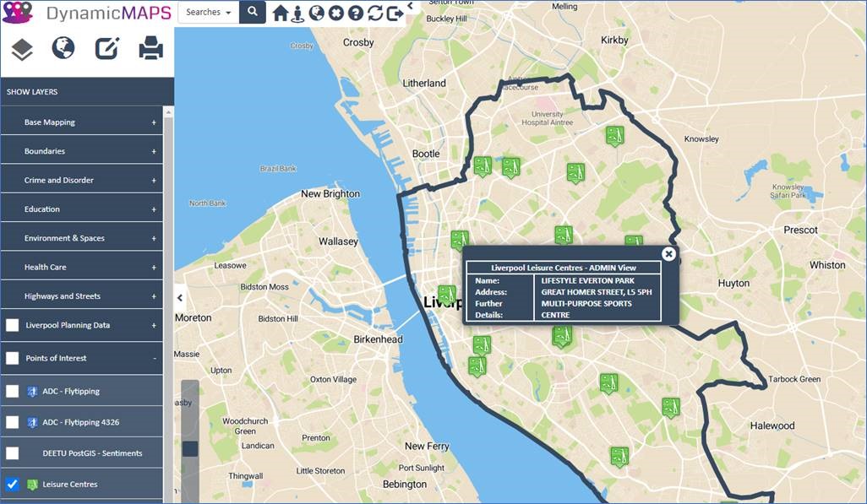Click the magnifier search button
Viewport: 867px width, 504px height.
(252, 12)
